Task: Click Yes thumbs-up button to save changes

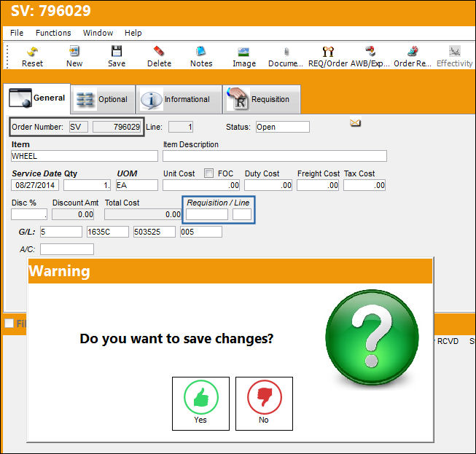Action: click(200, 404)
